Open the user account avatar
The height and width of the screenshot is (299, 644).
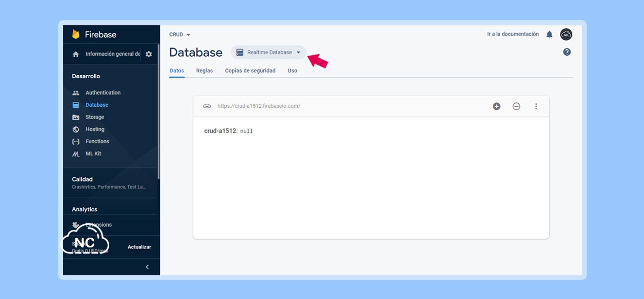pos(566,35)
